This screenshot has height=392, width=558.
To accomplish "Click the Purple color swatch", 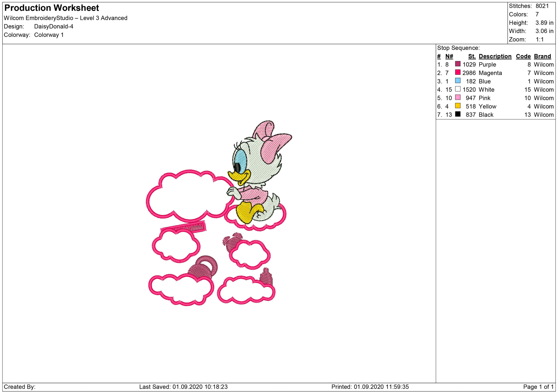I will [458, 64].
